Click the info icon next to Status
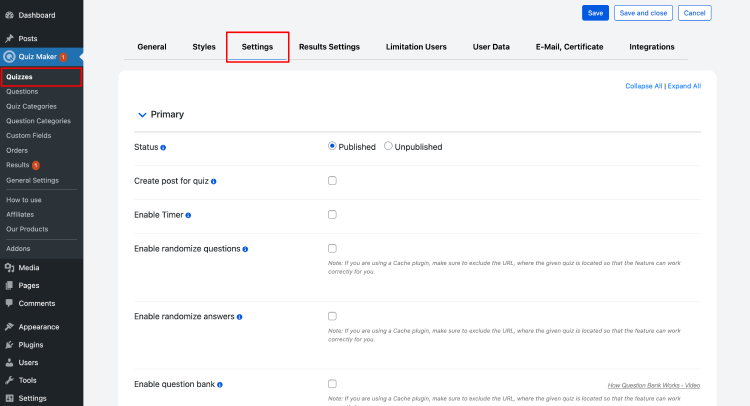The image size is (750, 406). click(x=163, y=148)
